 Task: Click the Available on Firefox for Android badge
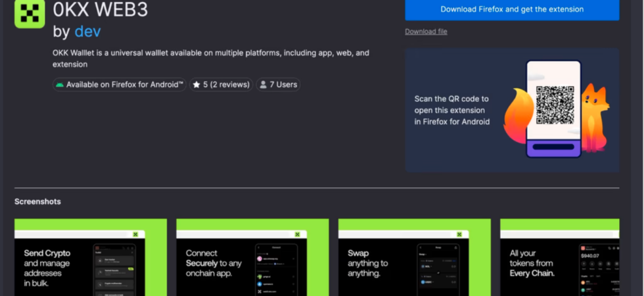[x=119, y=85]
